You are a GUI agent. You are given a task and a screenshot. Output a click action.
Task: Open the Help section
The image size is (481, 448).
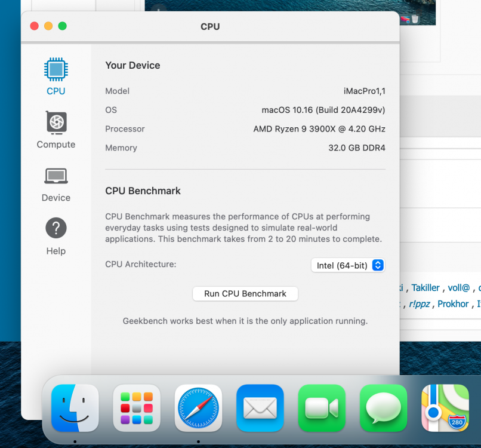(x=56, y=237)
